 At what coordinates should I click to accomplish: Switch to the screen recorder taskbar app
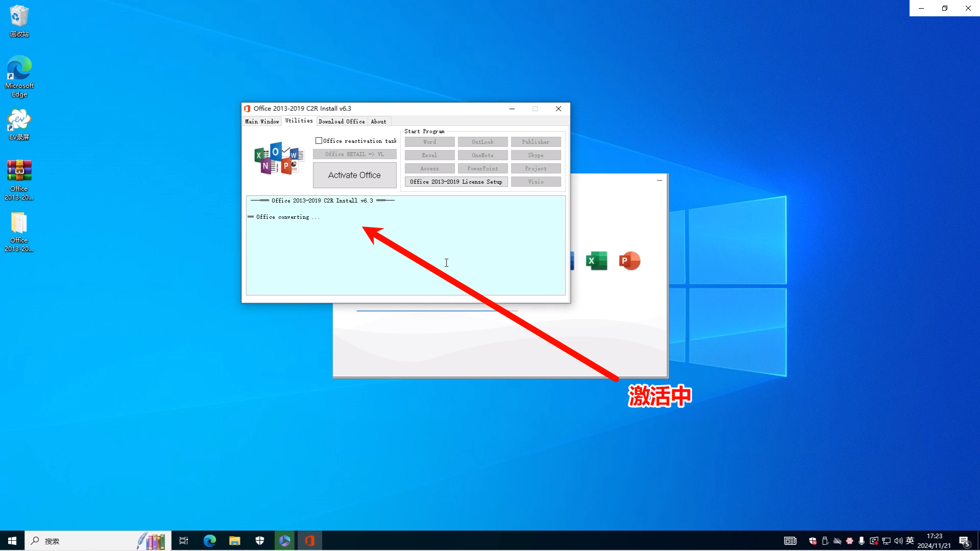285,541
